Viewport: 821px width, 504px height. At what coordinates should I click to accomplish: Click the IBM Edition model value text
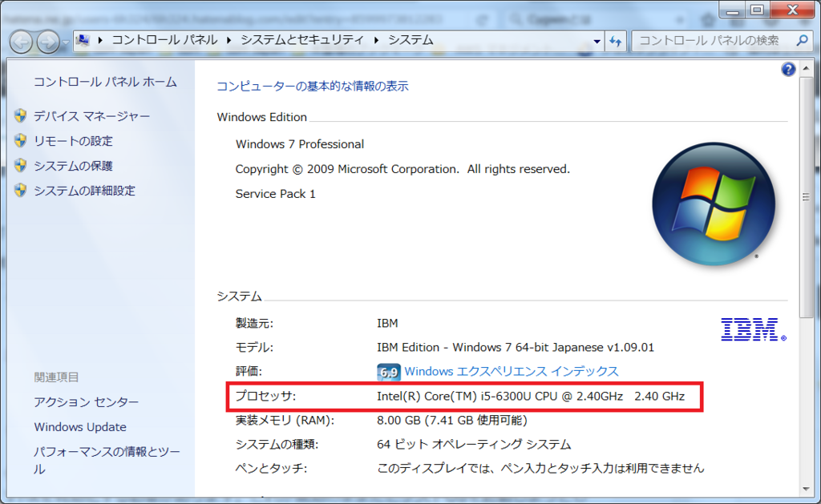click(x=516, y=348)
